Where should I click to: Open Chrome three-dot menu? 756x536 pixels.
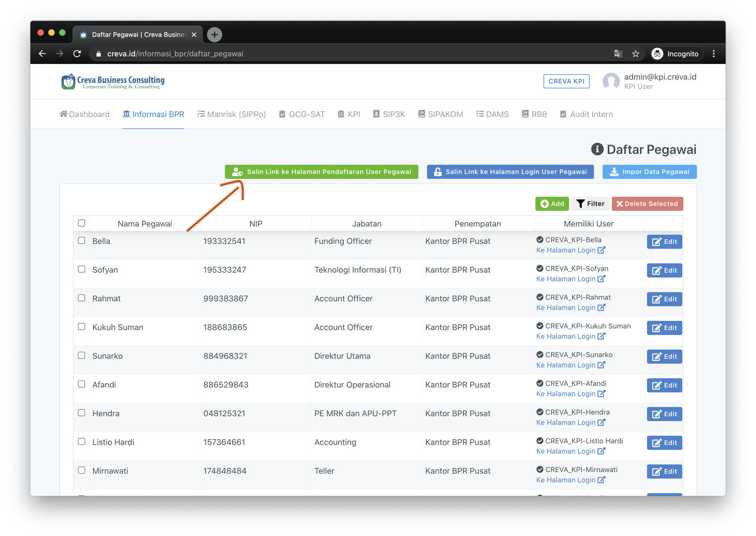tap(713, 54)
